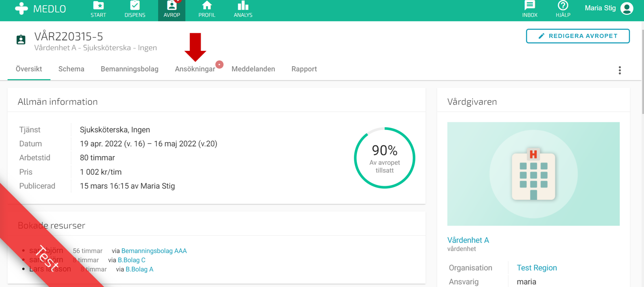This screenshot has width=644, height=287.
Task: Open the DISPENS clipboard icon
Action: tap(135, 6)
